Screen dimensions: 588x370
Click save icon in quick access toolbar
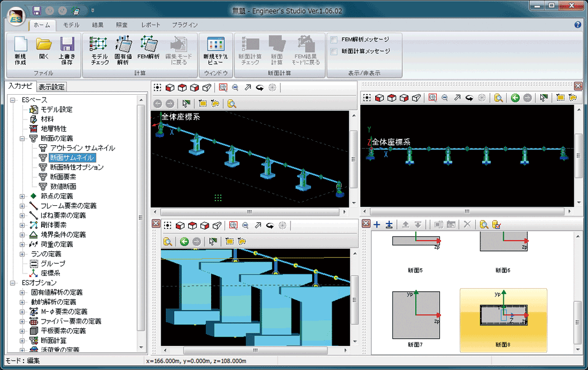point(36,11)
